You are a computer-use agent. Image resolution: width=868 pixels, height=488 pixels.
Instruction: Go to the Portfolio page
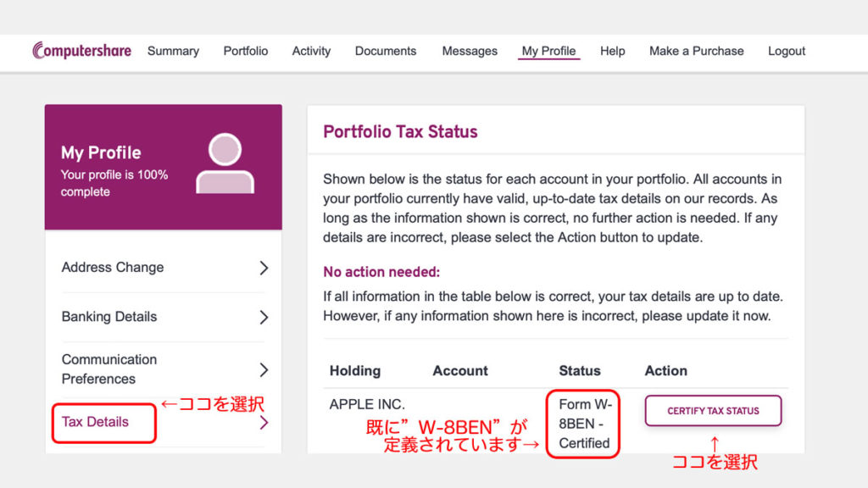246,51
